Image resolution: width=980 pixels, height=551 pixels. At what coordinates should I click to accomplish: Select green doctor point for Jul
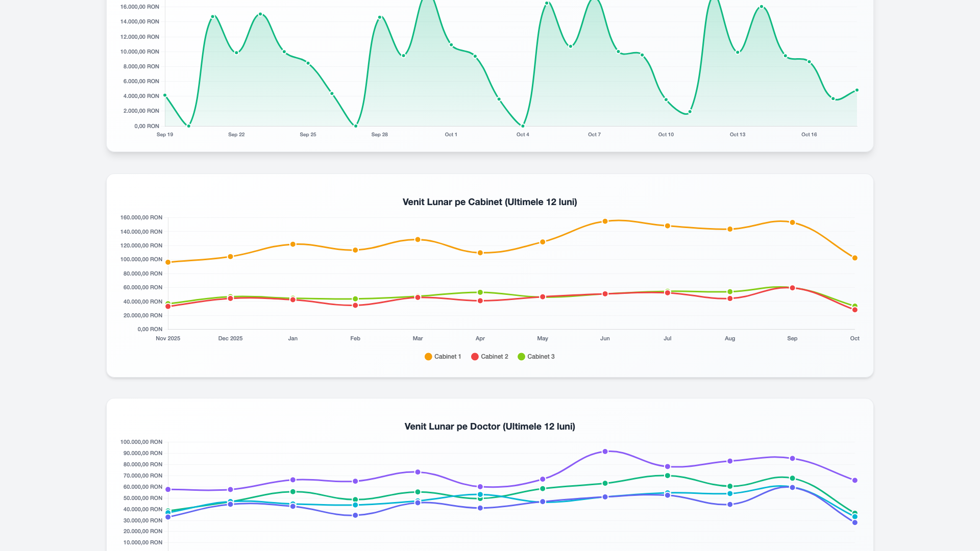click(x=668, y=475)
